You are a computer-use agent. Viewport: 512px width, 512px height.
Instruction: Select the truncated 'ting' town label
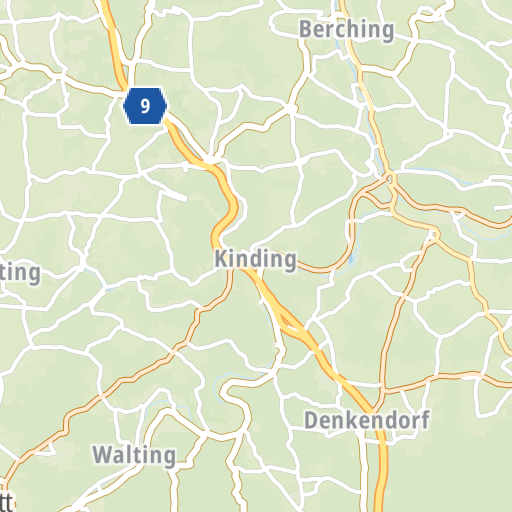tap(19, 273)
